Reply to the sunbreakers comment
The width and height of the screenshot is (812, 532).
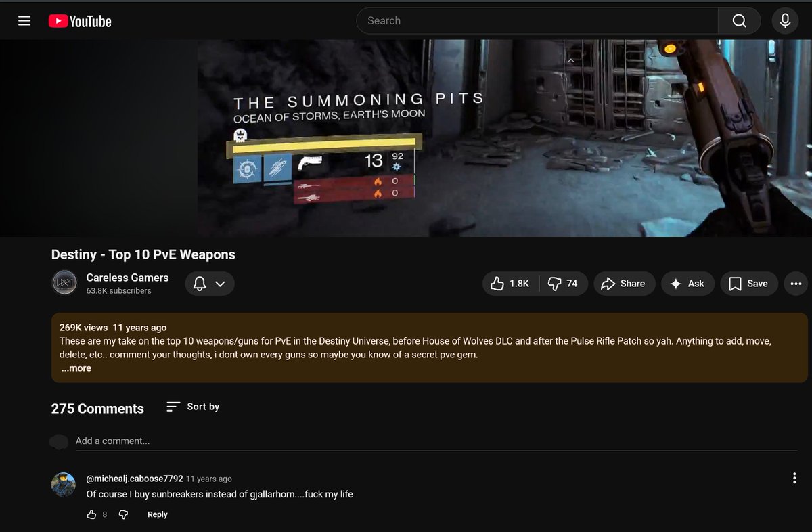(x=158, y=514)
